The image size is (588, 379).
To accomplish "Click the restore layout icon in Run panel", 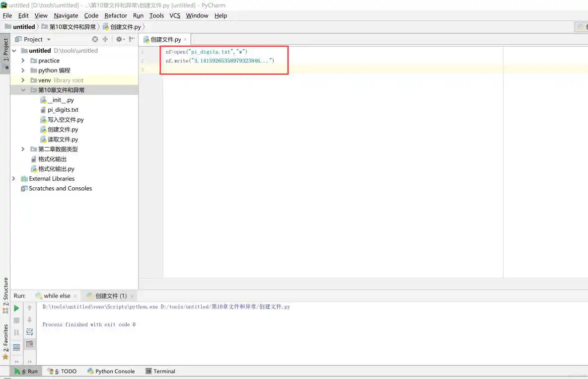I will [16, 347].
